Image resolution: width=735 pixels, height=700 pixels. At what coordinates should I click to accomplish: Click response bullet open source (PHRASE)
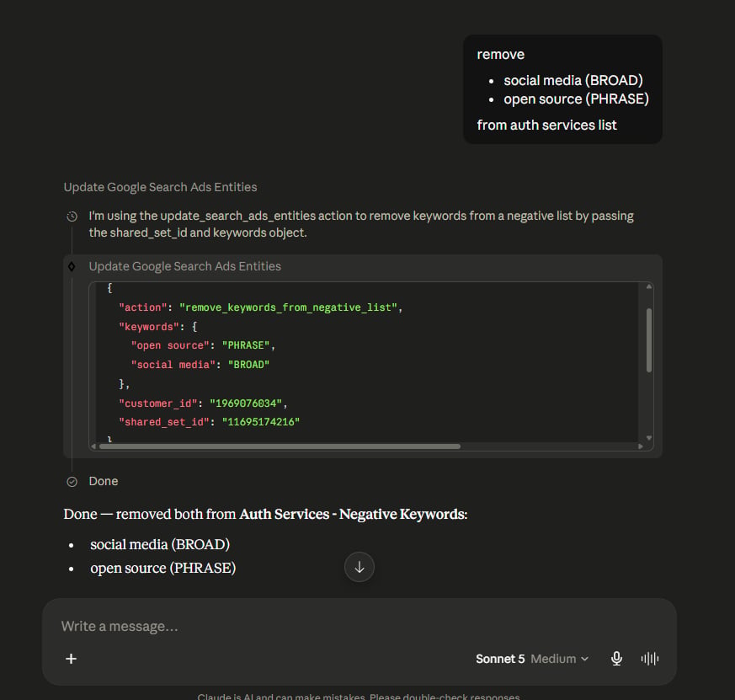click(x=162, y=569)
